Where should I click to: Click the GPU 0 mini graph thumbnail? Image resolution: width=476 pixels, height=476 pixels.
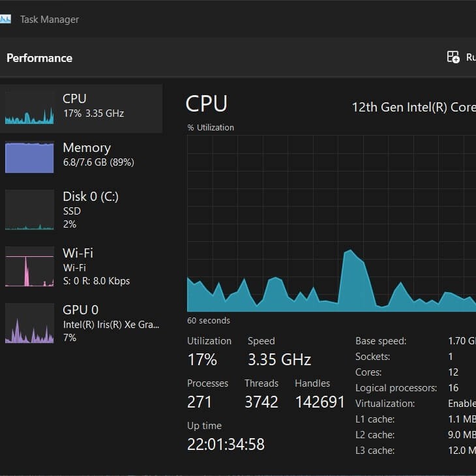[x=29, y=323]
